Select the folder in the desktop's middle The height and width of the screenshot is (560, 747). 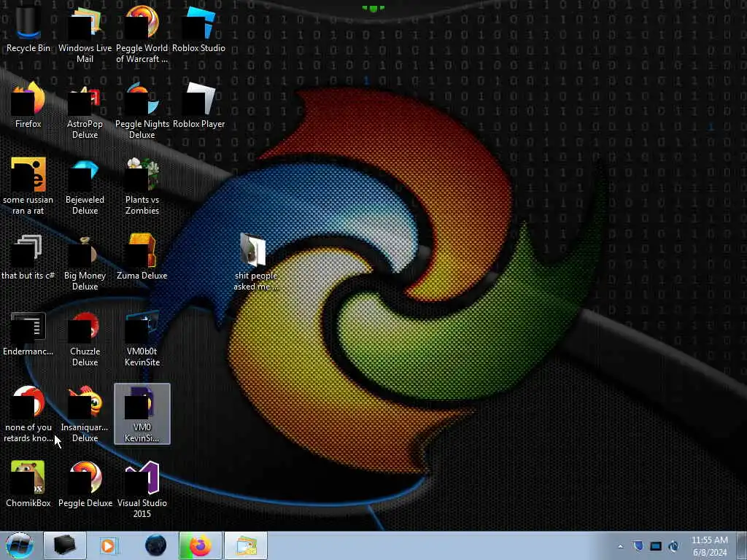click(255, 262)
